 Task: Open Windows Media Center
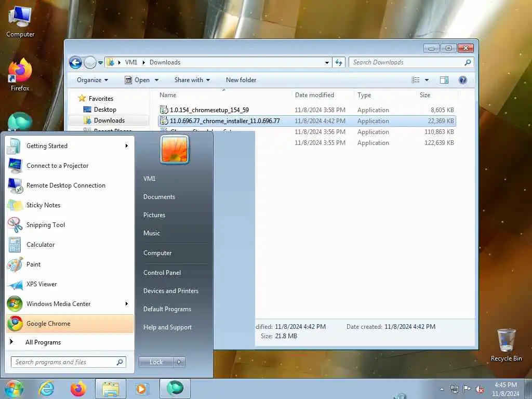[70, 303]
